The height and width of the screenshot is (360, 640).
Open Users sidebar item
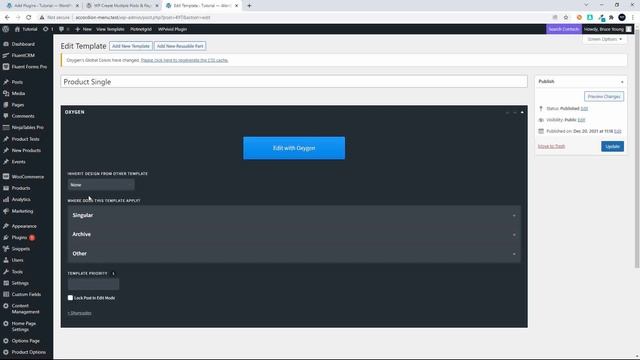coord(17,260)
